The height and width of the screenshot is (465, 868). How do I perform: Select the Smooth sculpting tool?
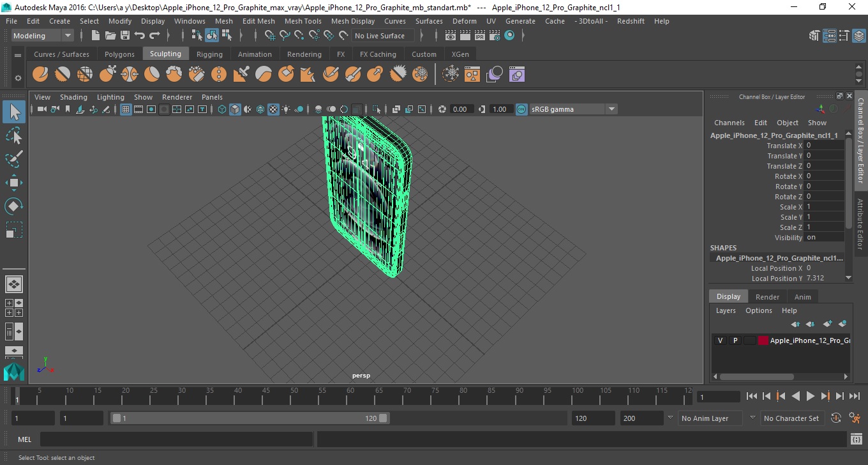pos(63,75)
